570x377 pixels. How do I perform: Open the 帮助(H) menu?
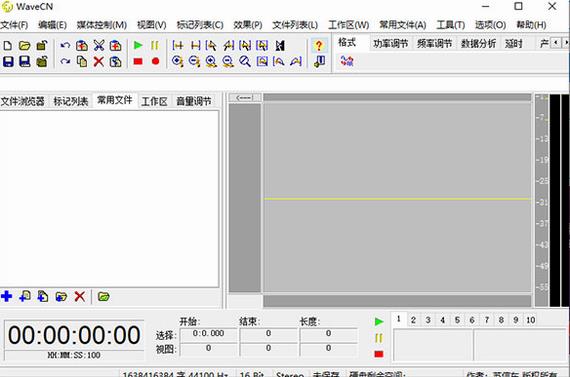point(531,25)
